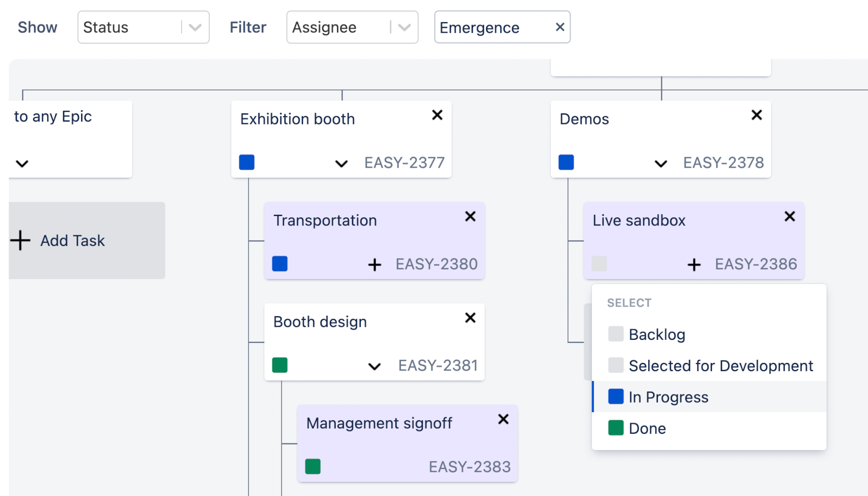Click the SELECT header in status menu

point(629,303)
